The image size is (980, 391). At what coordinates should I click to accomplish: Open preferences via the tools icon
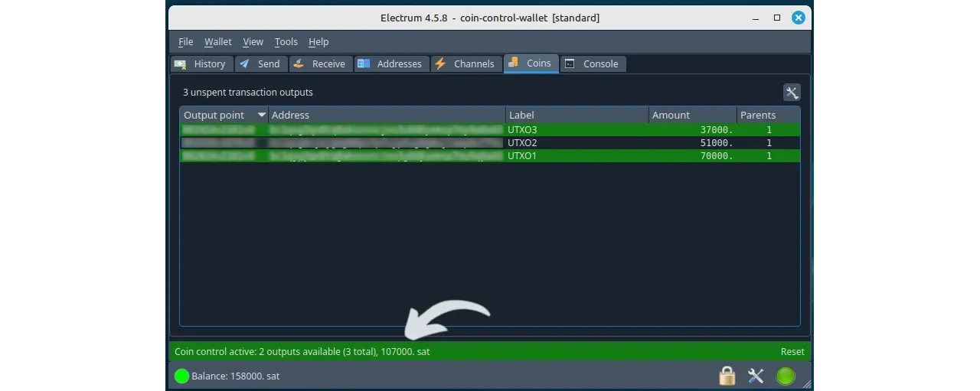click(756, 376)
